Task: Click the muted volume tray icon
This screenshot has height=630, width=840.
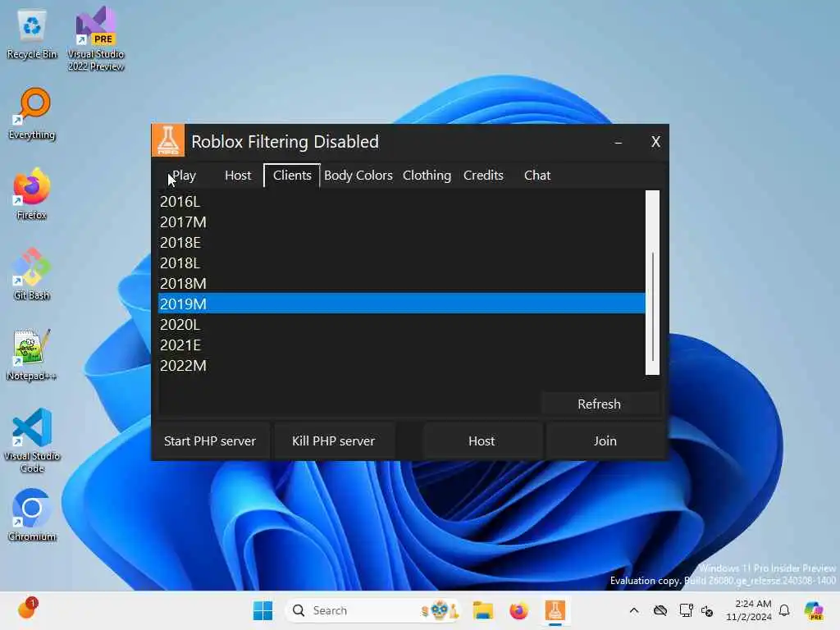Action: (x=707, y=610)
